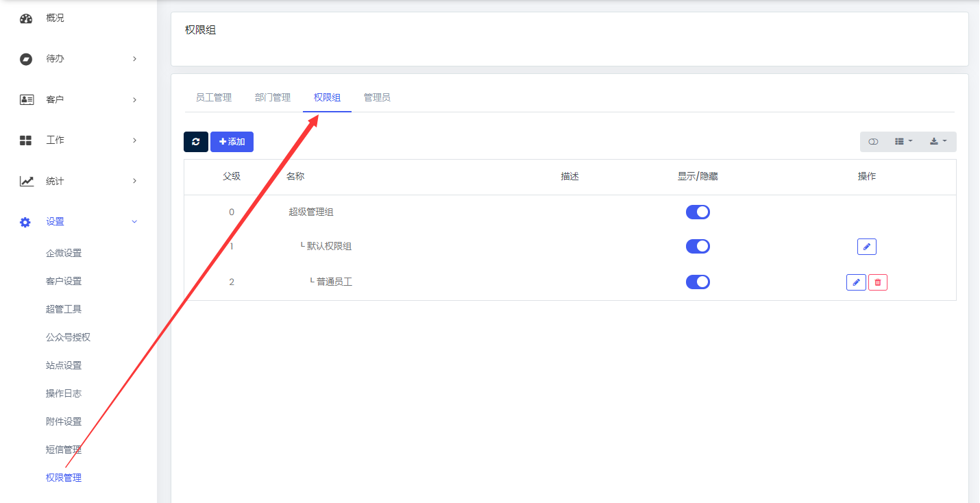Screen dimensions: 980x503
Task: Open 站点设置 in the sidebar
Action: pyautogui.click(x=64, y=366)
